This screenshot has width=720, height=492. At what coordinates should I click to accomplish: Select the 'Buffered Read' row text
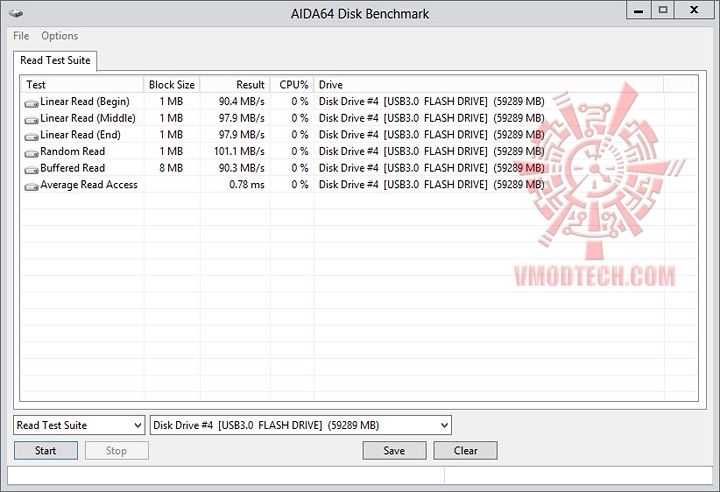point(73,168)
